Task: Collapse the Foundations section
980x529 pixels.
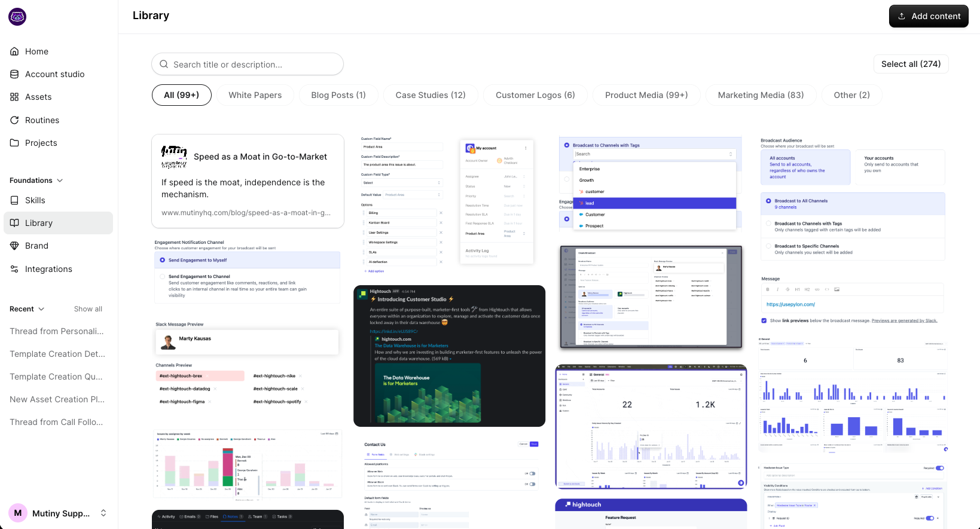Action: coord(60,181)
